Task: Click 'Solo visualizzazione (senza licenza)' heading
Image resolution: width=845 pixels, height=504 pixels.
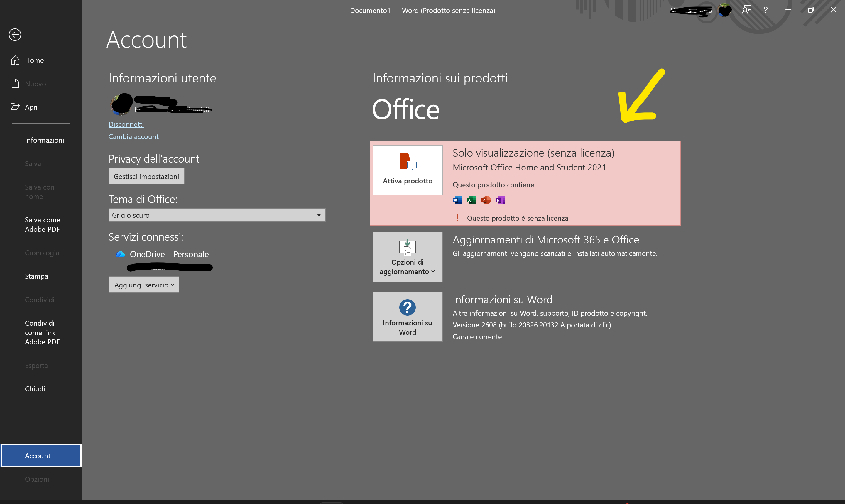Action: (x=533, y=153)
